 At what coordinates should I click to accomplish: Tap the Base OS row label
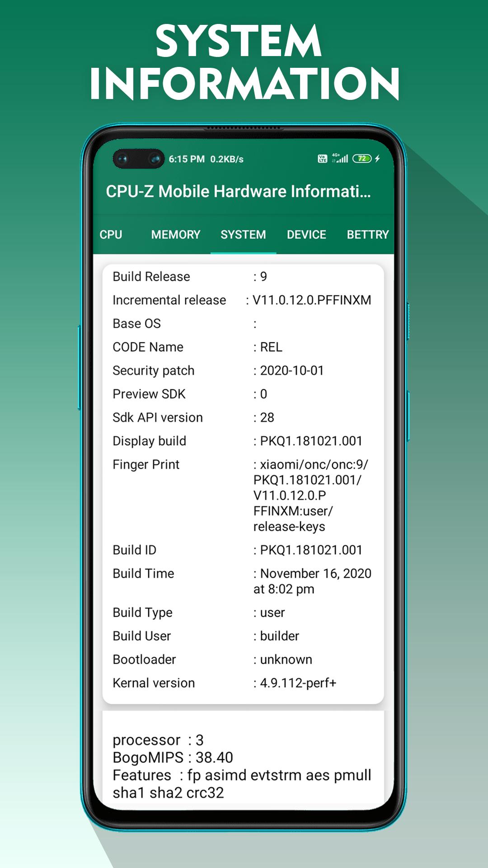(137, 324)
